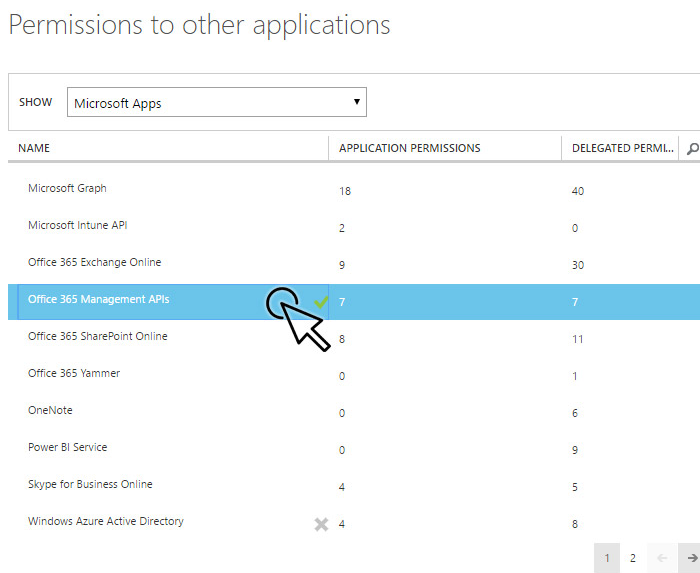Click application permissions value 0 for OneNote
Image resolution: width=700 pixels, height=573 pixels.
342,414
